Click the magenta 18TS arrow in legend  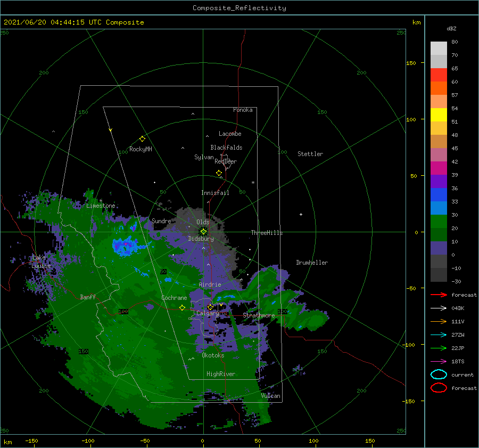pyautogui.click(x=439, y=362)
